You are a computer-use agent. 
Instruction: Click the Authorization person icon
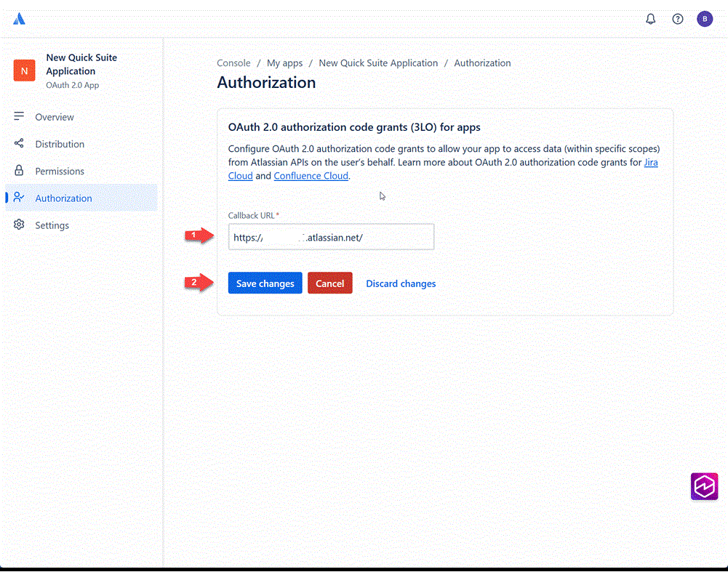(19, 198)
